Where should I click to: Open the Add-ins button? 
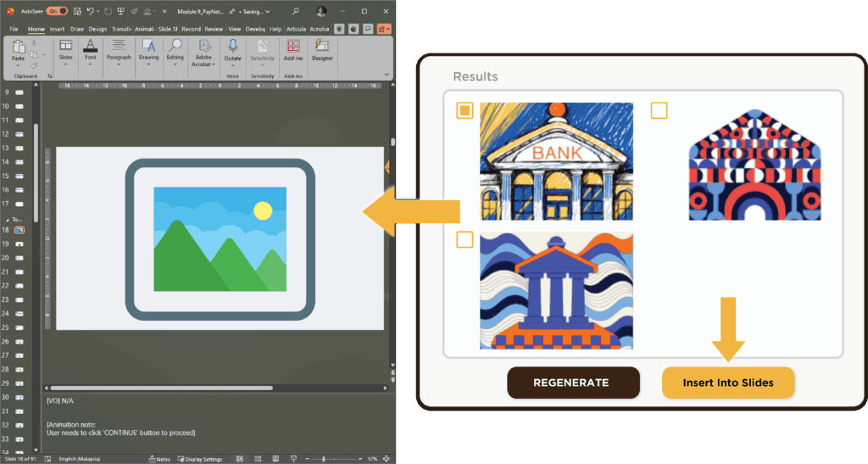[x=293, y=49]
